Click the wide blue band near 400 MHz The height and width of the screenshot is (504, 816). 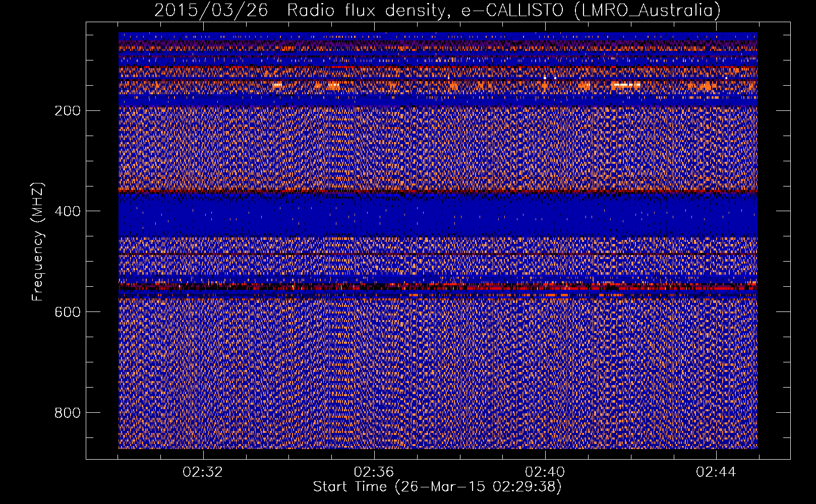tap(438, 216)
